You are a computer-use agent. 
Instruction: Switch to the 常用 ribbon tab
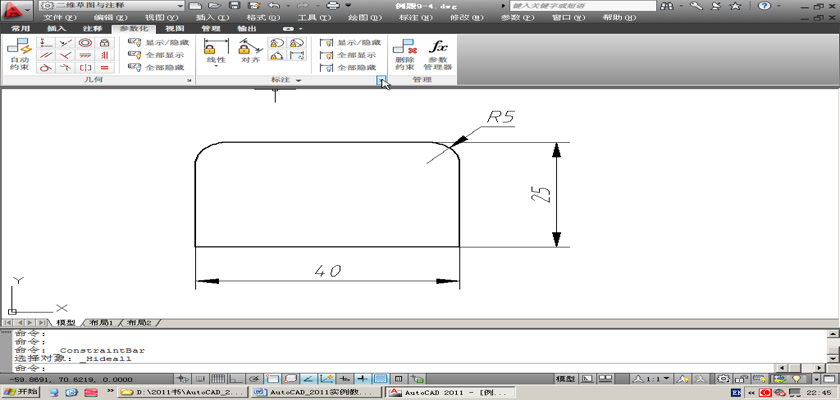tap(20, 28)
